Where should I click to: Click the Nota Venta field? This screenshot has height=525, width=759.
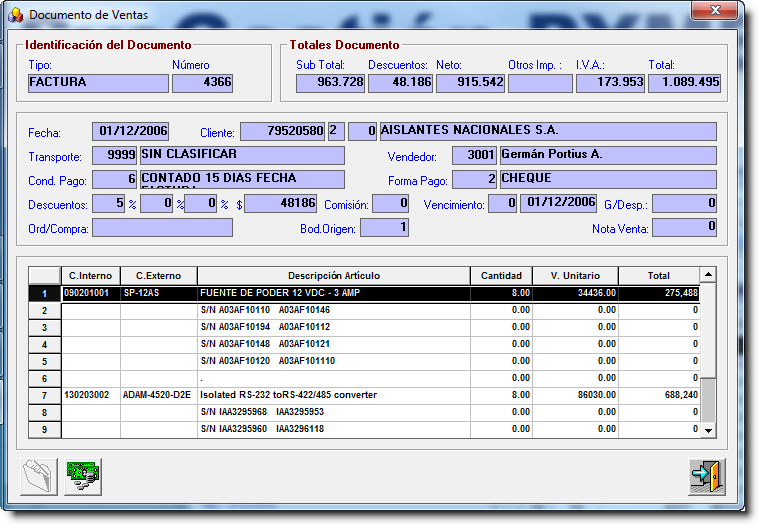[x=684, y=227]
